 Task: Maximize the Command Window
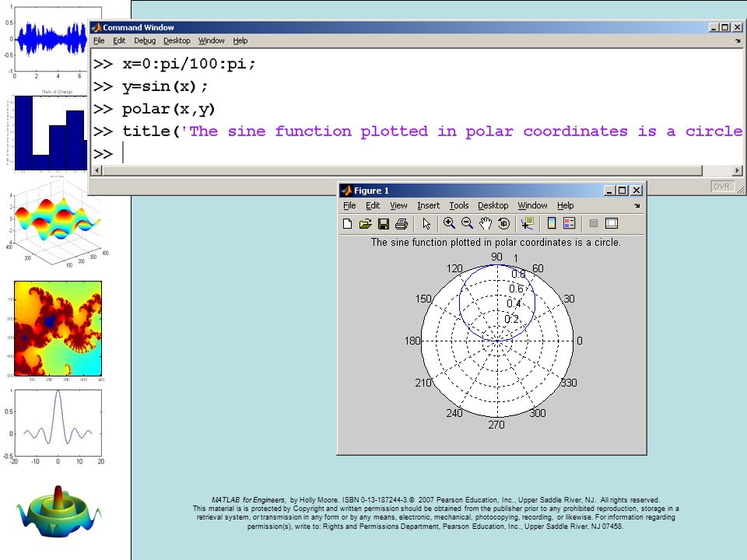pos(724,28)
